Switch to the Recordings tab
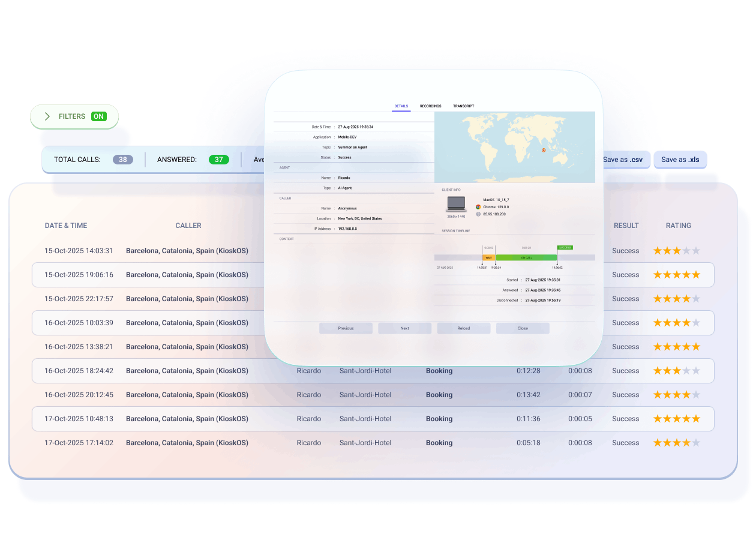The image size is (756, 558). [430, 106]
